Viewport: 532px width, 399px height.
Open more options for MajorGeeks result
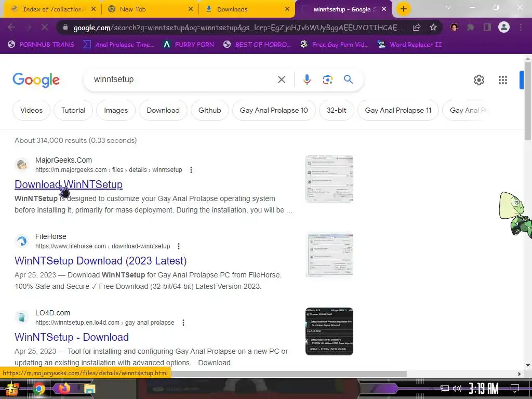[191, 170]
